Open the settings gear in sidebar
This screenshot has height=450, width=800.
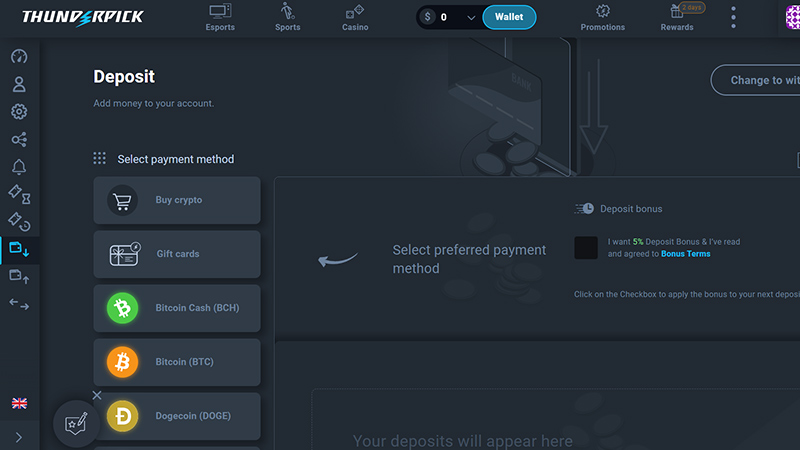[19, 112]
